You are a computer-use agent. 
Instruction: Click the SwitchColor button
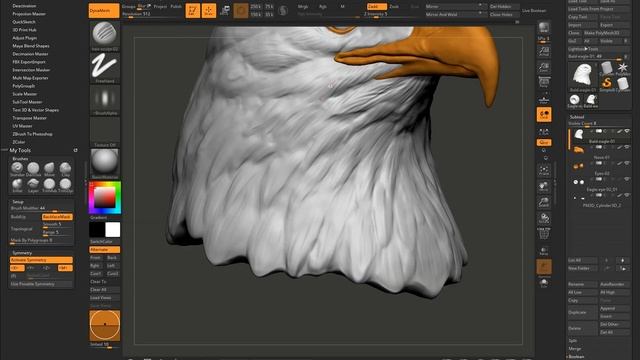(105, 242)
